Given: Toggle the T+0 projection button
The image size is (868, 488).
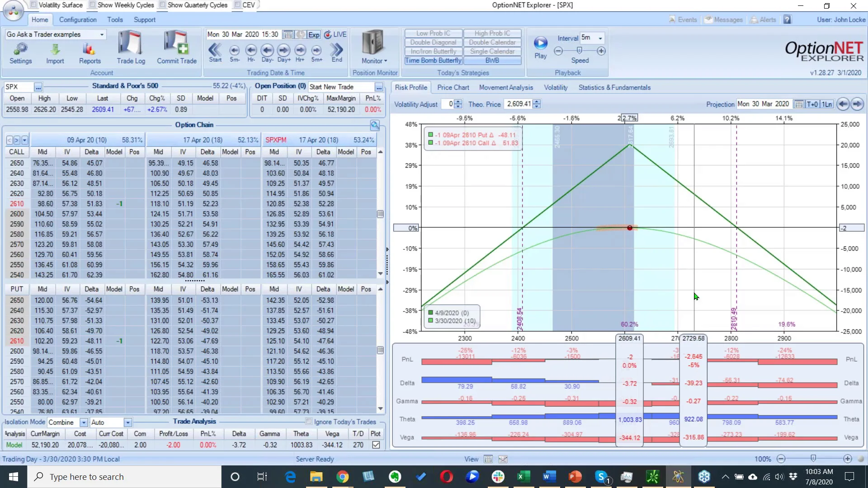Looking at the screenshot, I should 812,104.
